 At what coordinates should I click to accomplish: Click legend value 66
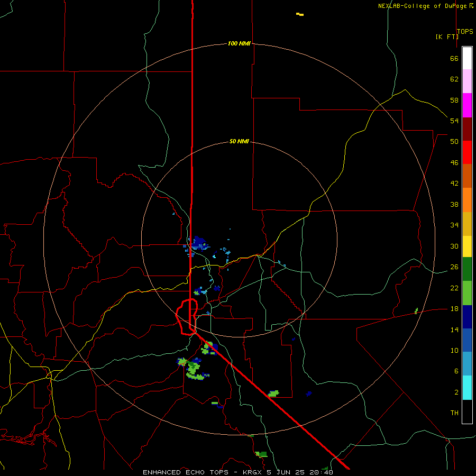point(454,58)
